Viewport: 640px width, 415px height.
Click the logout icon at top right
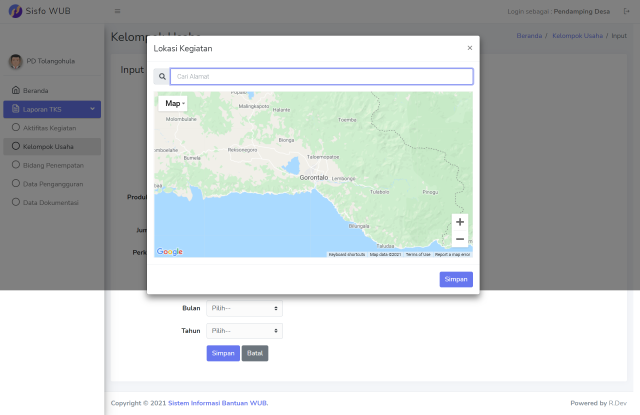[x=626, y=11]
